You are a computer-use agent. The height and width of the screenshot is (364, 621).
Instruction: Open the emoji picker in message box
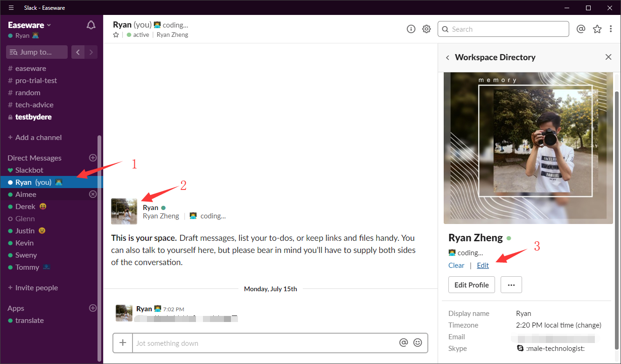pyautogui.click(x=418, y=343)
